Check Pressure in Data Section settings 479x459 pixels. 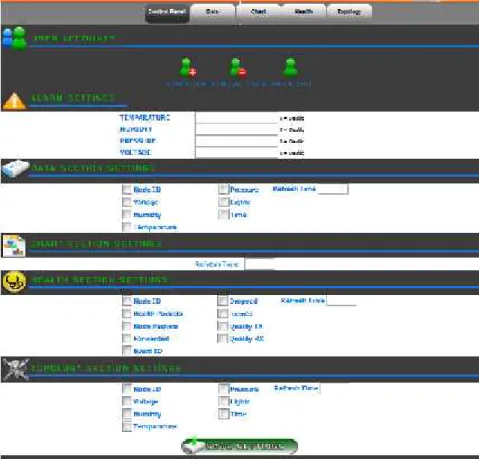click(223, 190)
